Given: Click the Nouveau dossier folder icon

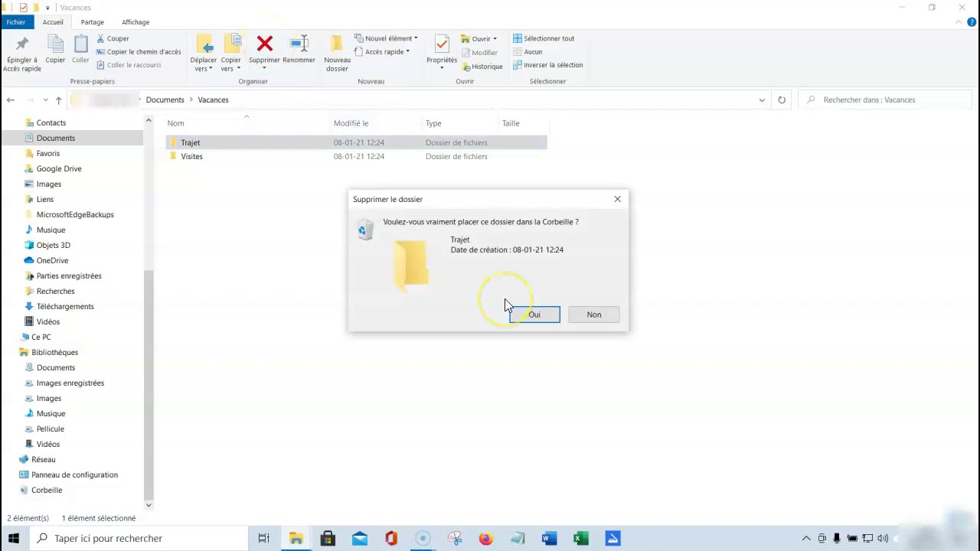Looking at the screenshot, I should tap(337, 44).
